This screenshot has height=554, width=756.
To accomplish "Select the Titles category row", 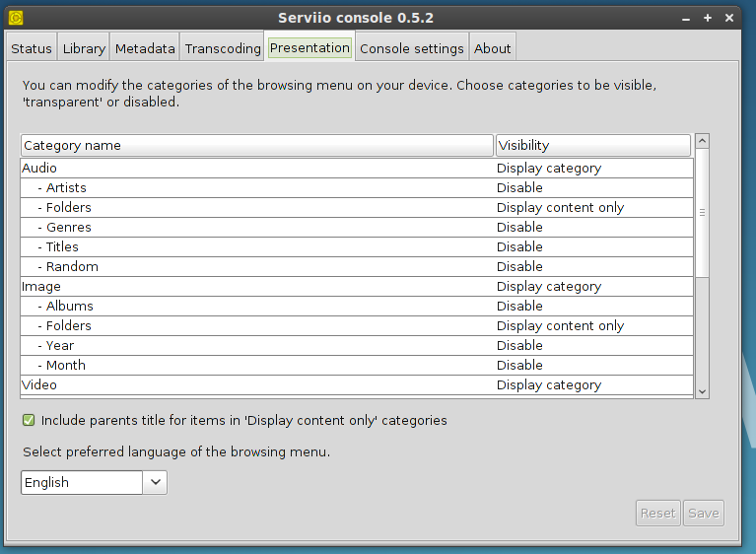I will pyautogui.click(x=357, y=246).
